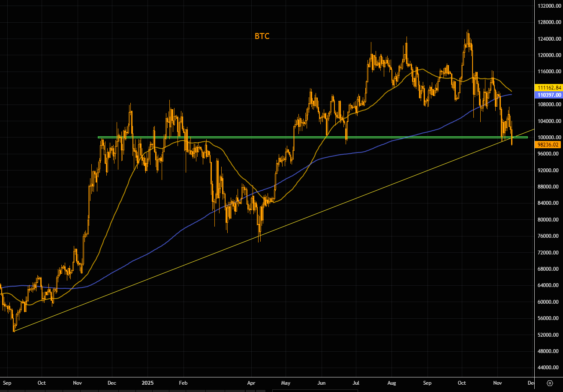This screenshot has height=392, width=563.
Task: Click the rightmost Nov time axis label
Action: click(497, 383)
